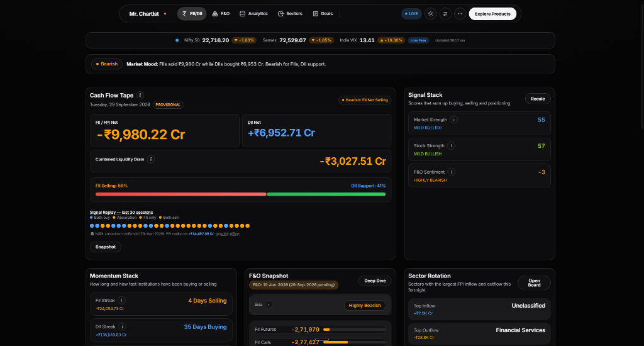Click the FII Futures progress bar
This screenshot has height=346, width=644.
[355, 330]
